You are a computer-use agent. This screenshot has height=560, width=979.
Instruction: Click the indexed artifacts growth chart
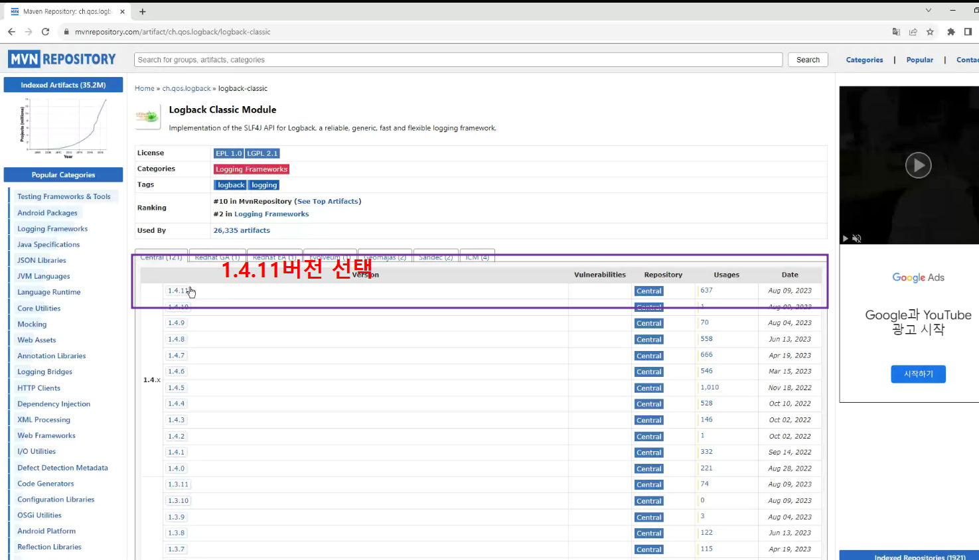(63, 127)
